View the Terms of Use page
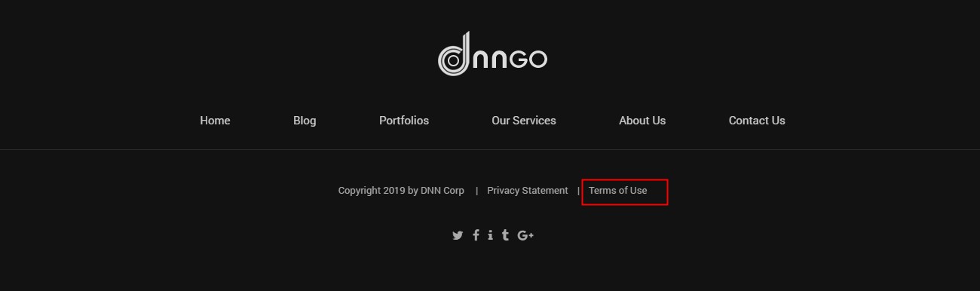 [618, 191]
